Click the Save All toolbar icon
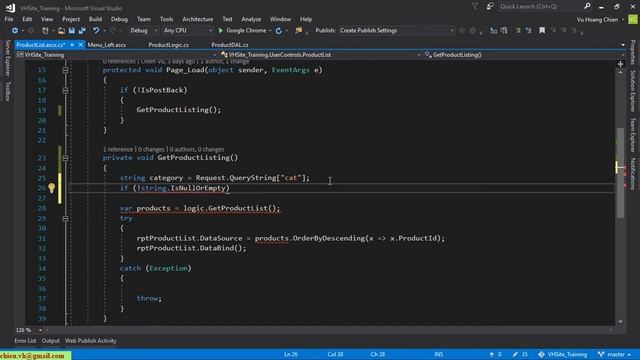The image size is (640, 360). (82, 31)
